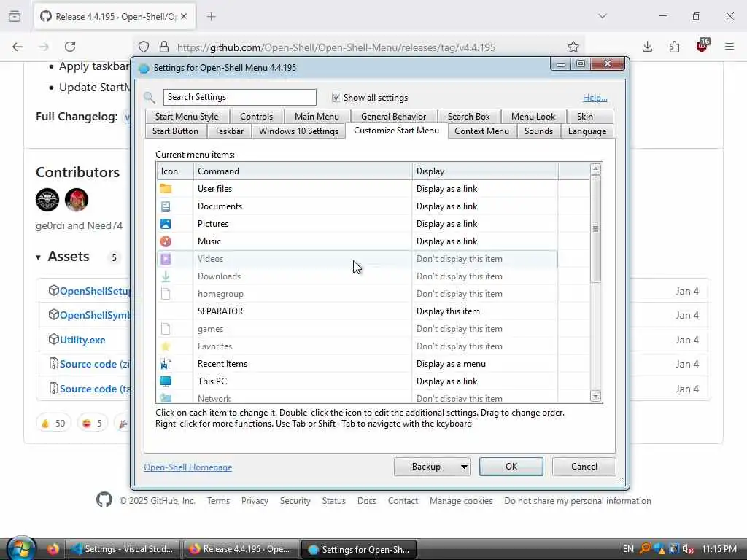Click the Command column header
This screenshot has width=747, height=560.
[303, 171]
